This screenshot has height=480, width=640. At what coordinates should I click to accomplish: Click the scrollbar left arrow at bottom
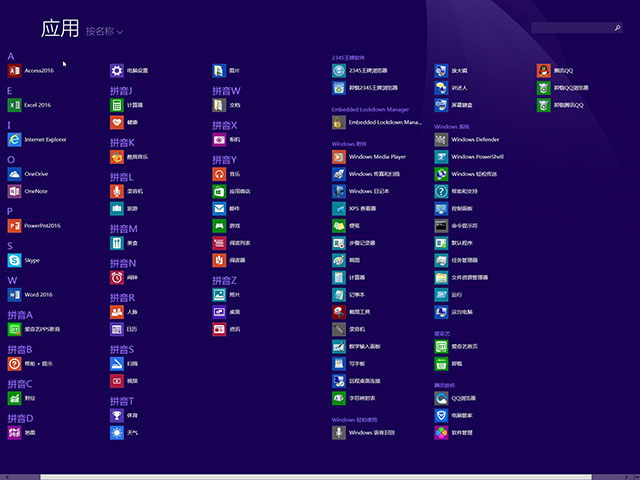coord(7,477)
